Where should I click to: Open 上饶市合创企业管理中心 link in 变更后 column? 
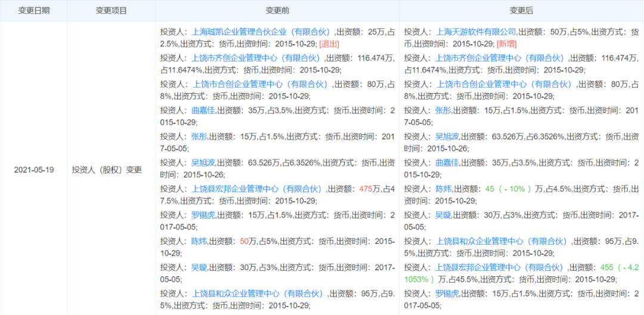coord(504,85)
